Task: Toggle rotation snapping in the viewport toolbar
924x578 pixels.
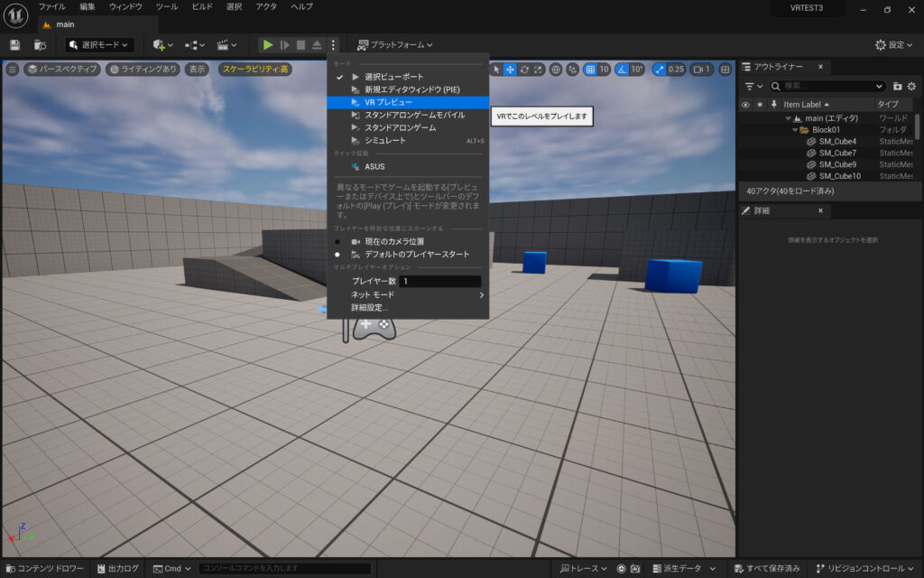Action: (x=622, y=68)
